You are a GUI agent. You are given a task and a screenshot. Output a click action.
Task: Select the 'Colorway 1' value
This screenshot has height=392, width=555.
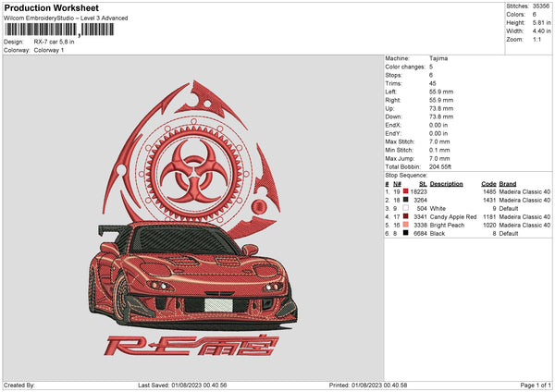[x=48, y=50]
